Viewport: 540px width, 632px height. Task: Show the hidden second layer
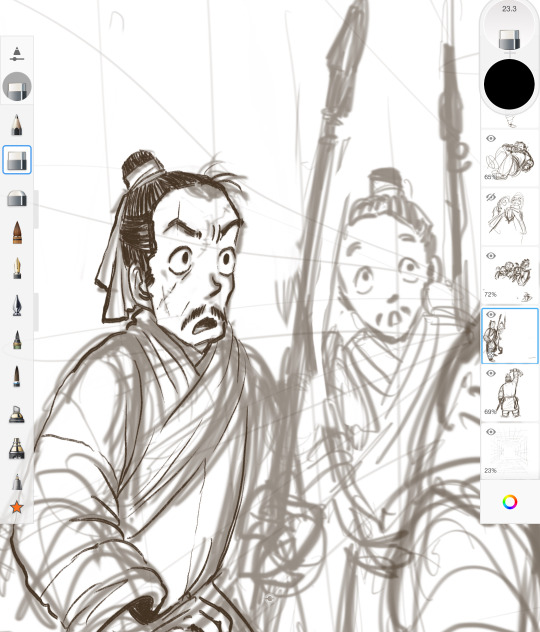[490, 197]
